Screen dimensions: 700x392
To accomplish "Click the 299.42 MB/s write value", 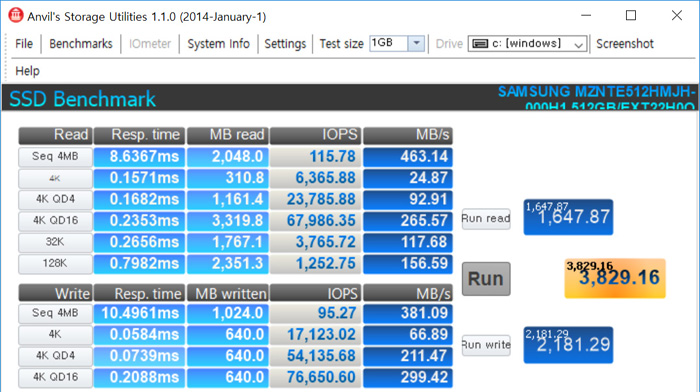I will [408, 377].
